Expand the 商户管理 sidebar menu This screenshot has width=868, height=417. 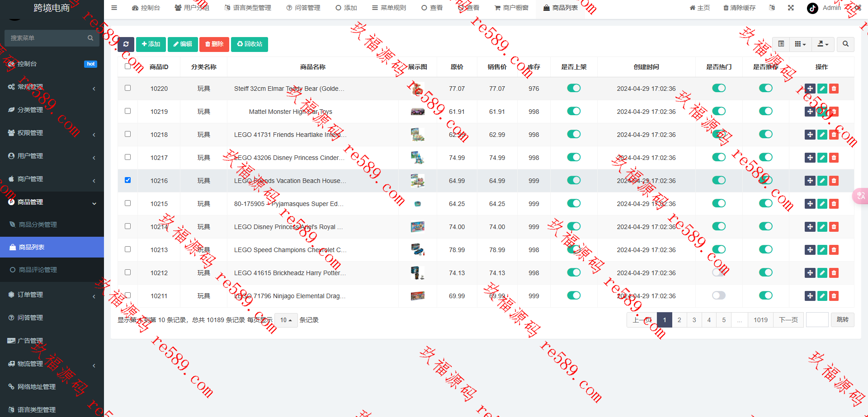(x=52, y=179)
